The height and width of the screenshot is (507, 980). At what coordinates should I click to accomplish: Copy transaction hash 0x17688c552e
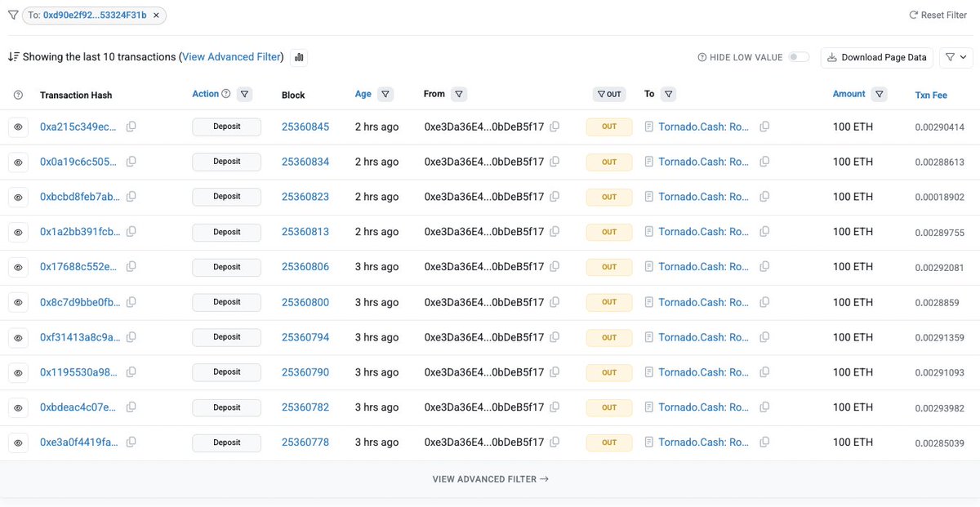131,267
